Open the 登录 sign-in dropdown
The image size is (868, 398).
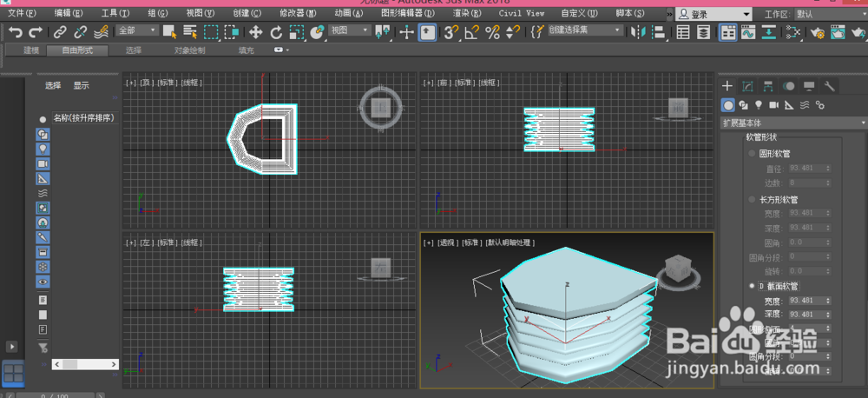[714, 15]
